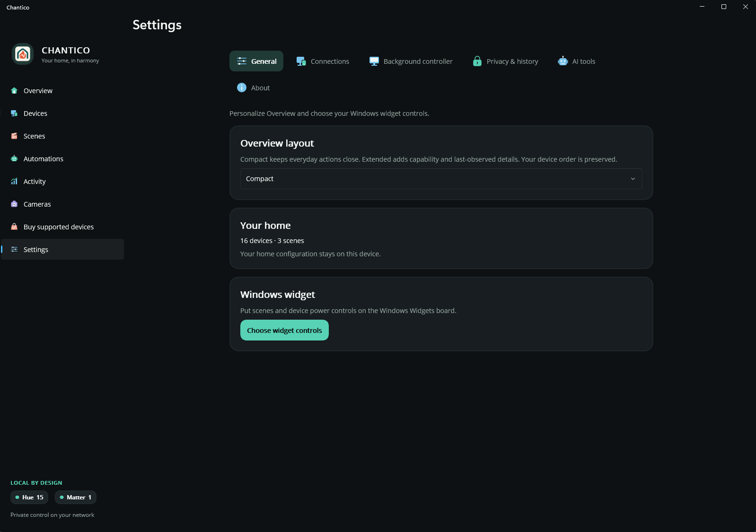Open Buy supported devices page
Viewport: 756px width, 532px height.
point(62,227)
